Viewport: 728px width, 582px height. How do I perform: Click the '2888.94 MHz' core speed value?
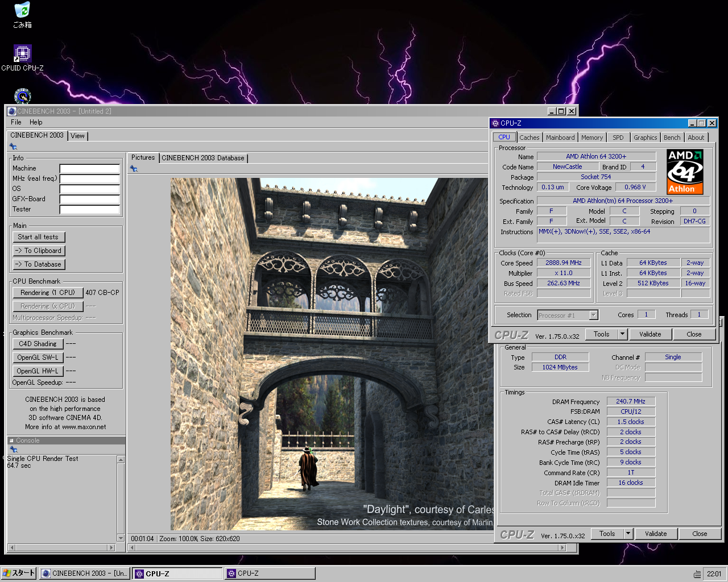point(564,263)
